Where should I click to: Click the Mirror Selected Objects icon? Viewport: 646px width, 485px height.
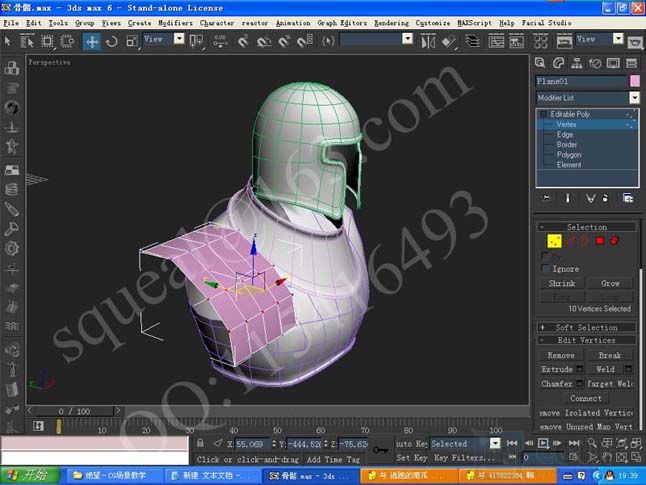point(428,41)
